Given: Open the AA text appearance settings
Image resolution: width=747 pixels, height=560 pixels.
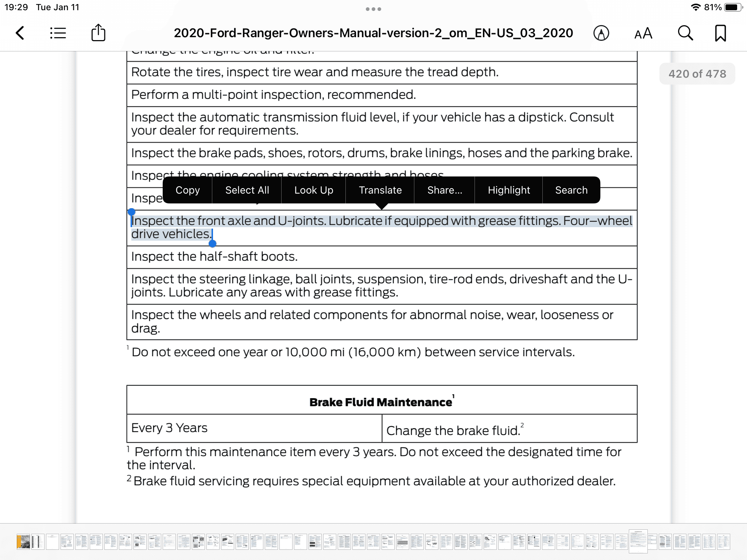Looking at the screenshot, I should pos(643,33).
